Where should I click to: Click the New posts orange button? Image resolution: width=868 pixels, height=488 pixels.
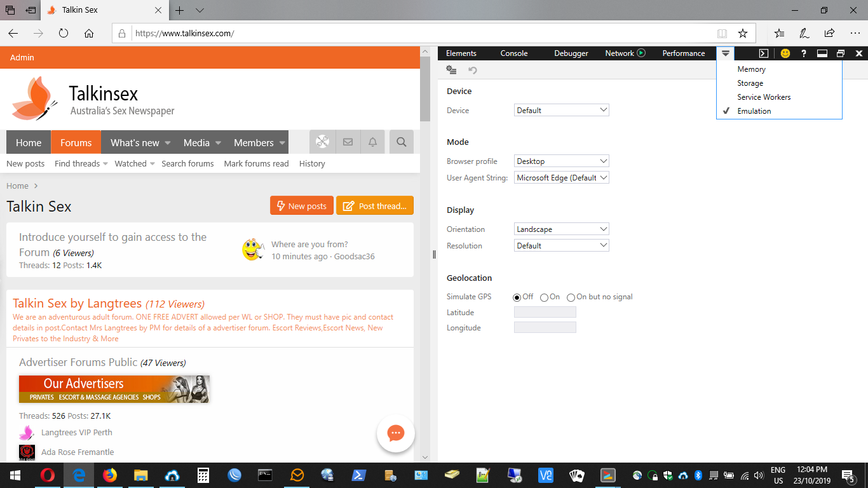[302, 206]
